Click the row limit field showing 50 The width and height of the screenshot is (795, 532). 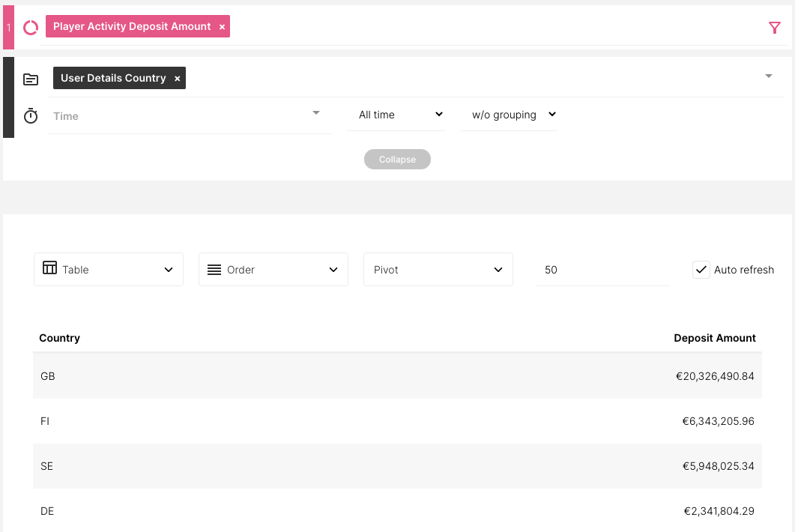click(602, 270)
